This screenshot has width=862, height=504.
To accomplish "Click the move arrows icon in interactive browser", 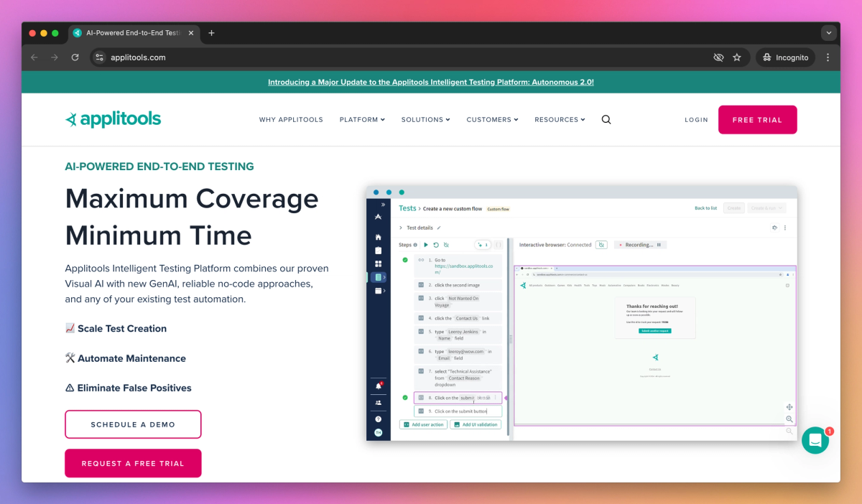I will coord(789,407).
